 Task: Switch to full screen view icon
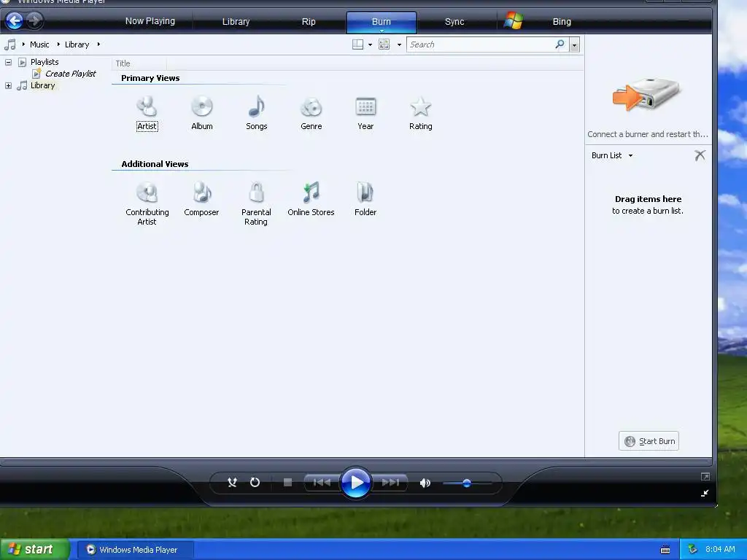coord(705,477)
